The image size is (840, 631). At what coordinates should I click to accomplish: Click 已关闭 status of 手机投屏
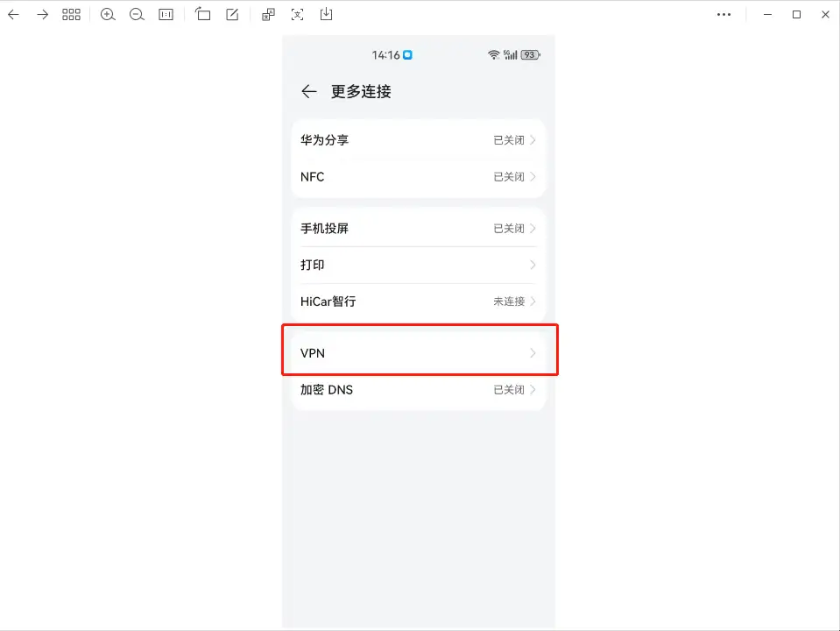509,229
